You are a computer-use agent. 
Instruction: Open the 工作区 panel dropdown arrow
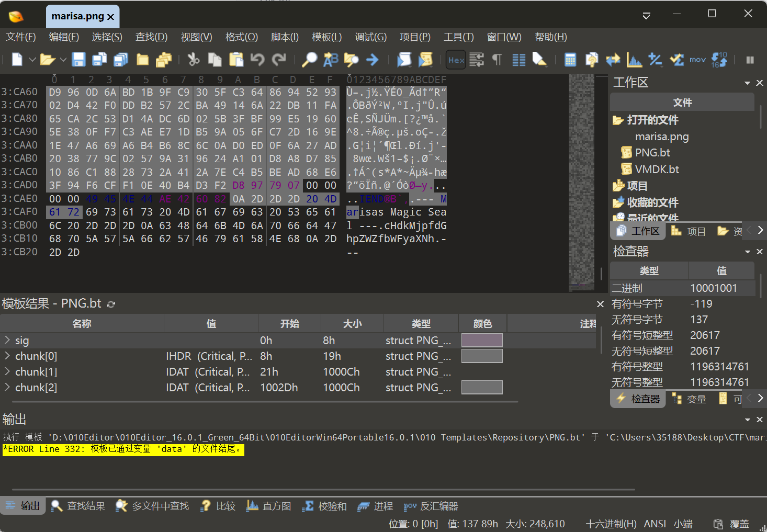tap(747, 83)
